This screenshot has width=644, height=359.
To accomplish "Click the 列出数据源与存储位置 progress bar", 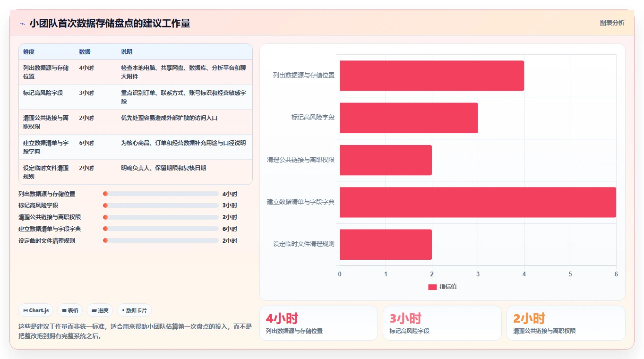I will (161, 194).
